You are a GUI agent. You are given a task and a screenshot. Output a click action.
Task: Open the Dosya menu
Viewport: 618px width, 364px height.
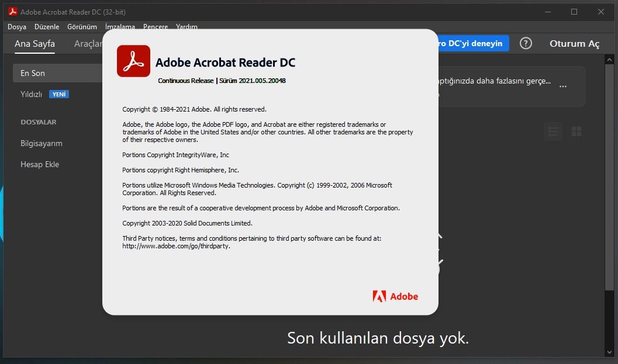point(17,27)
